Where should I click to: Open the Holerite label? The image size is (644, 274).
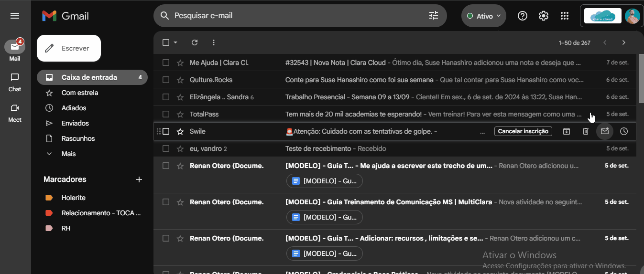pyautogui.click(x=92, y=198)
